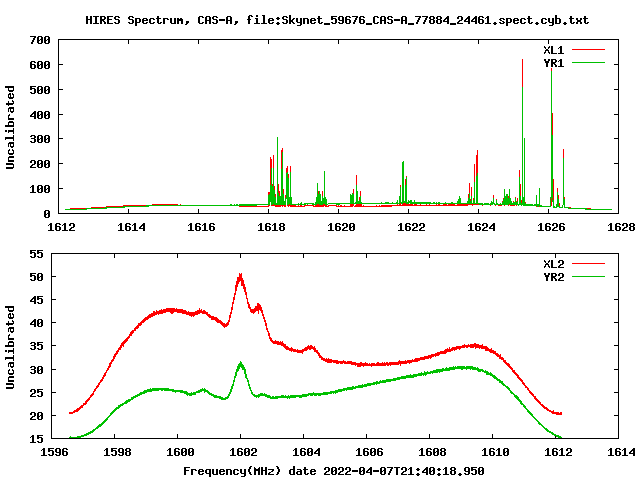Viewport: 640px width, 480px height.
Task: Click the 1600 x-axis tick label
Action: coord(180,452)
